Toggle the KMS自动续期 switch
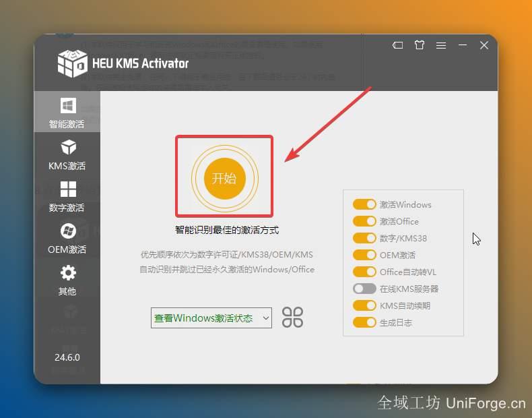The width and height of the screenshot is (532, 418). [364, 305]
